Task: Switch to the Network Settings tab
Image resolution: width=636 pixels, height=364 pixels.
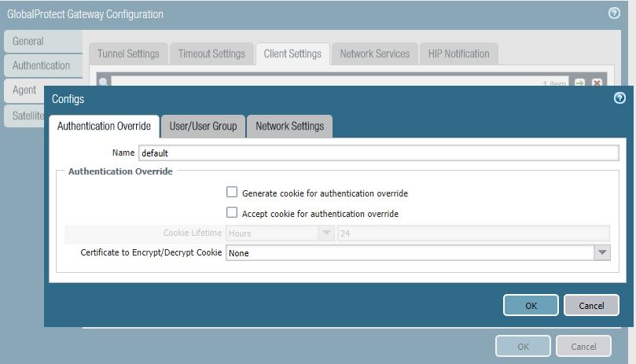Action: point(289,127)
